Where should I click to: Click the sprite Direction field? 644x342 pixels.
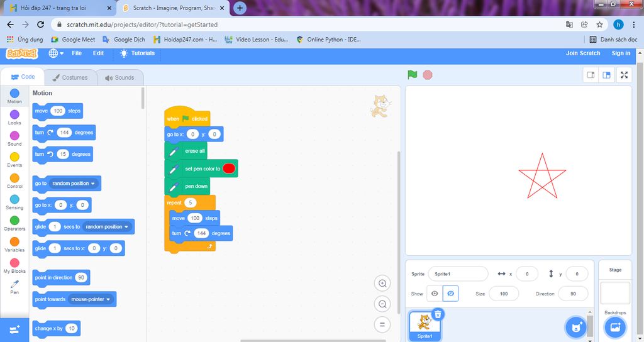pyautogui.click(x=573, y=294)
